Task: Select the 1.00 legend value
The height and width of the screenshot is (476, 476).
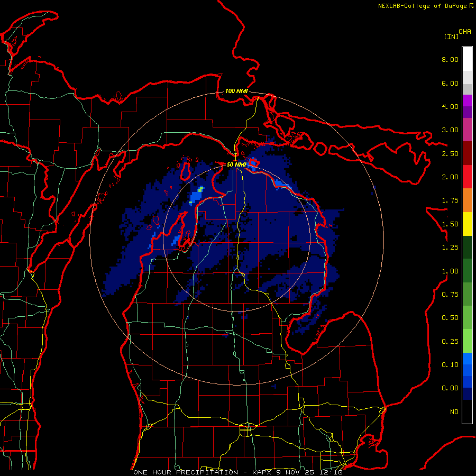Action: [450, 271]
